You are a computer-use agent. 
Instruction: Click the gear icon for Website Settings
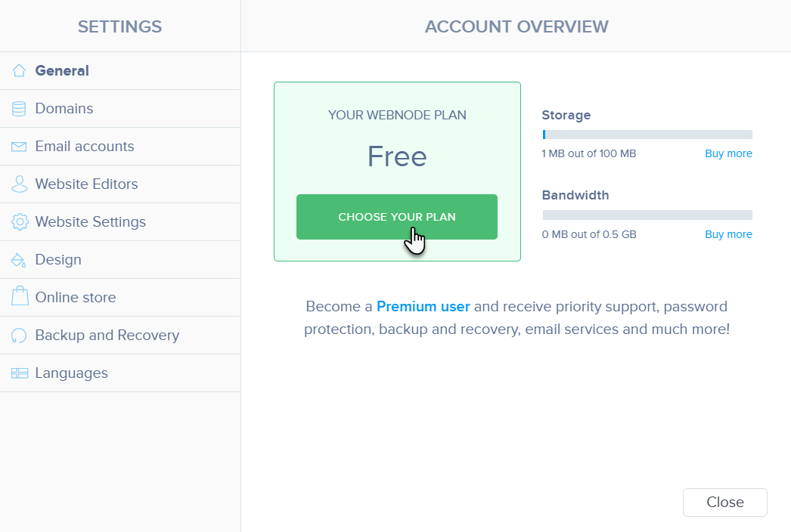(x=20, y=222)
